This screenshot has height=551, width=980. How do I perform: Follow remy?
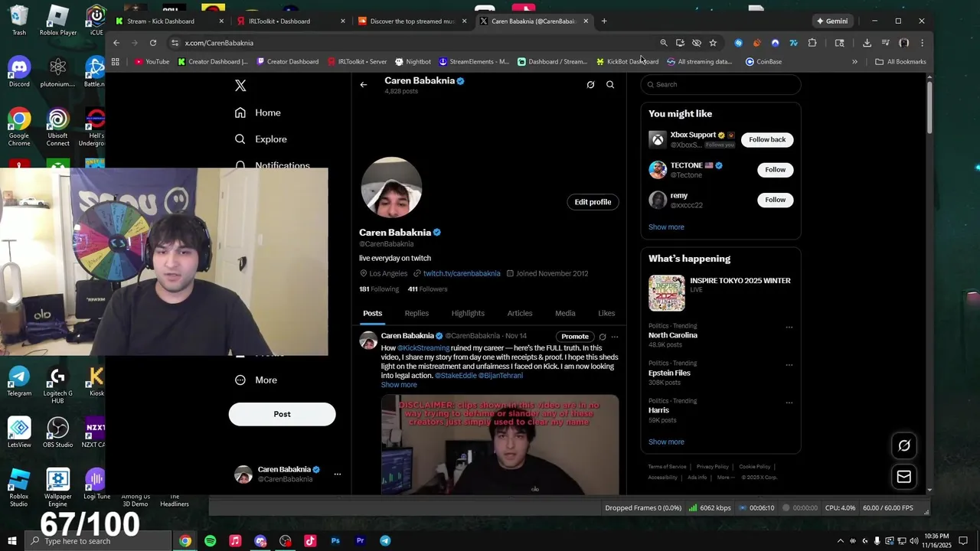[x=775, y=200]
